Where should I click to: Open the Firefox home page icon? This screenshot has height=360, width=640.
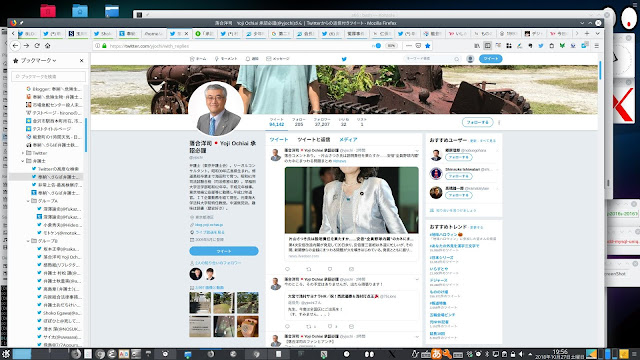coord(48,46)
